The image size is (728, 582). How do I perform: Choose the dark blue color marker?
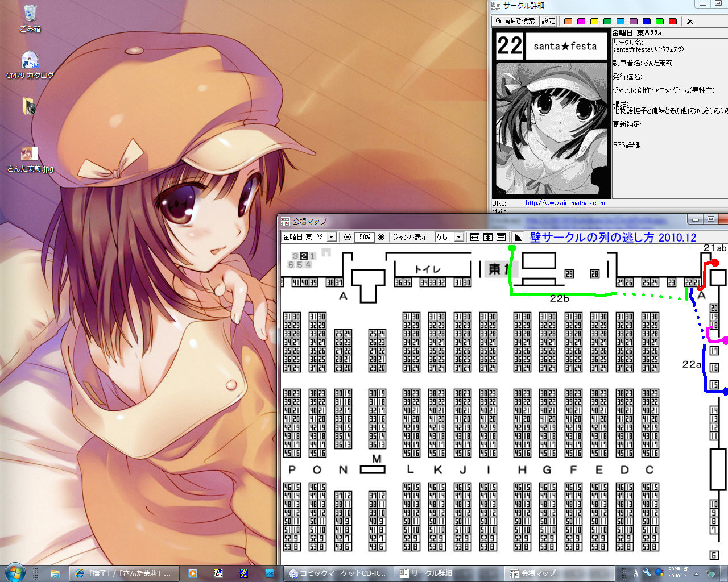click(x=647, y=22)
